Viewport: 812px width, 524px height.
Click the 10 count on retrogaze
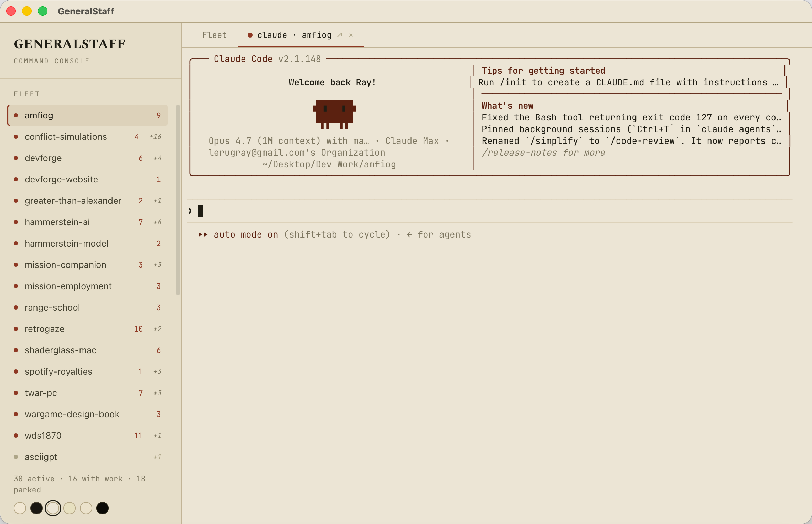[138, 329]
